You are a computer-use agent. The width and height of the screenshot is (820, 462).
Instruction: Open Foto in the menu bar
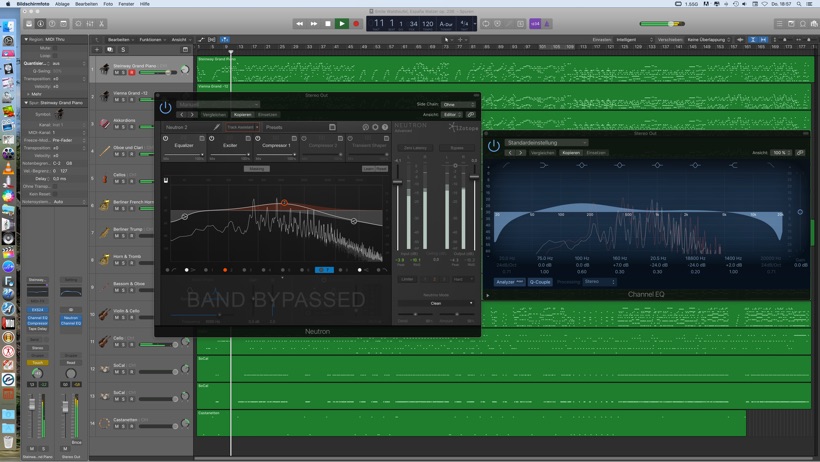click(x=108, y=4)
